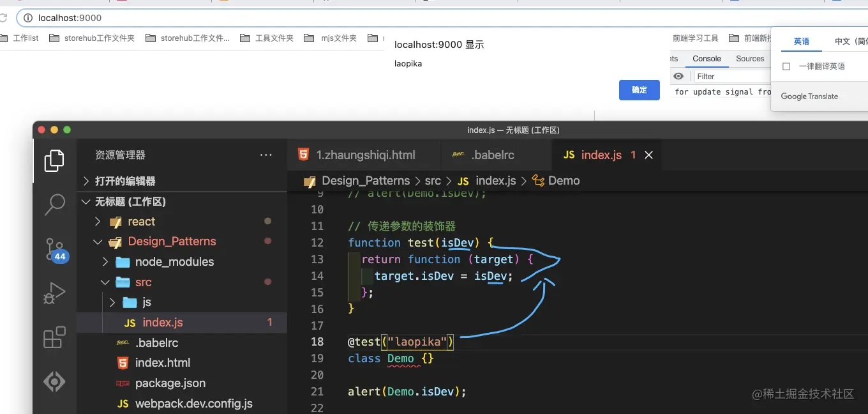This screenshot has width=868, height=414.
Task: Click the index.js breadcrumb segment
Action: point(486,181)
